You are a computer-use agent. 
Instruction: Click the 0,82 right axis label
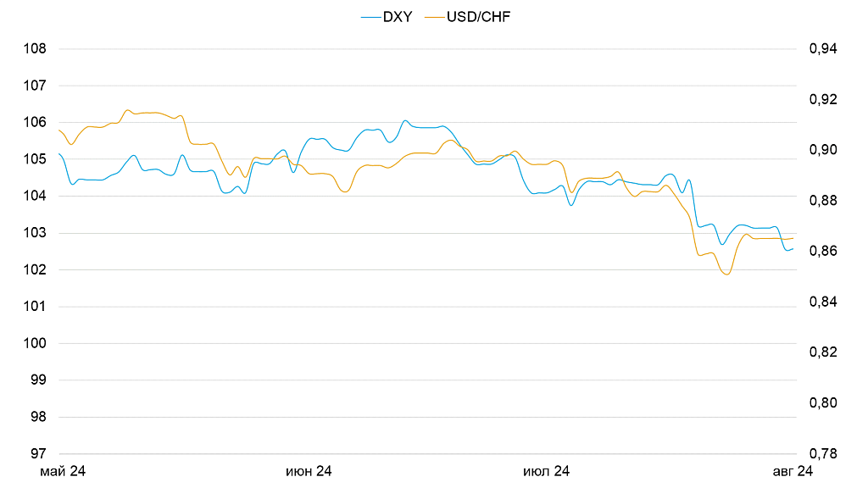[823, 352]
